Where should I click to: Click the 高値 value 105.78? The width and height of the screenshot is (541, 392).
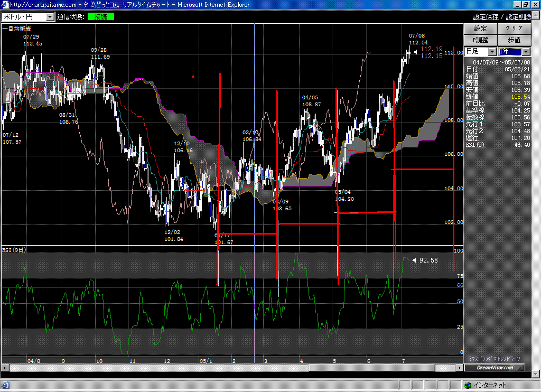520,83
